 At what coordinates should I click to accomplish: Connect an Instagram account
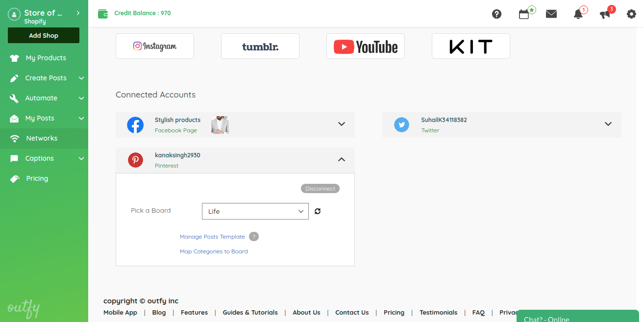[x=155, y=46]
